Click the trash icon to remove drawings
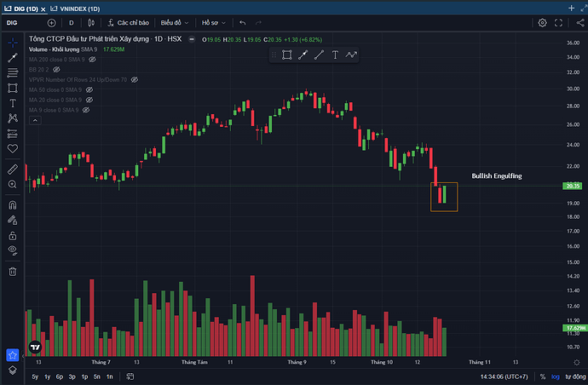The width and height of the screenshot is (588, 385). pyautogui.click(x=13, y=271)
